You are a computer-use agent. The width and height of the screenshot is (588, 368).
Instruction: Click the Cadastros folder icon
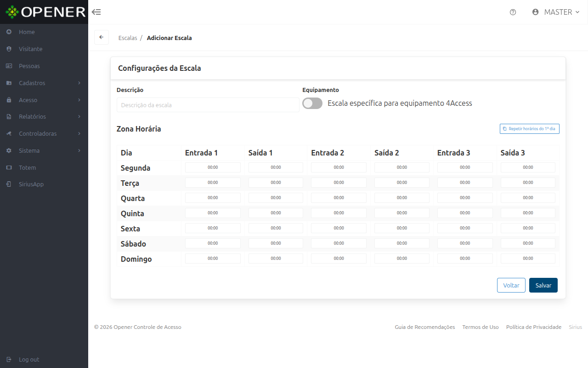[9, 83]
